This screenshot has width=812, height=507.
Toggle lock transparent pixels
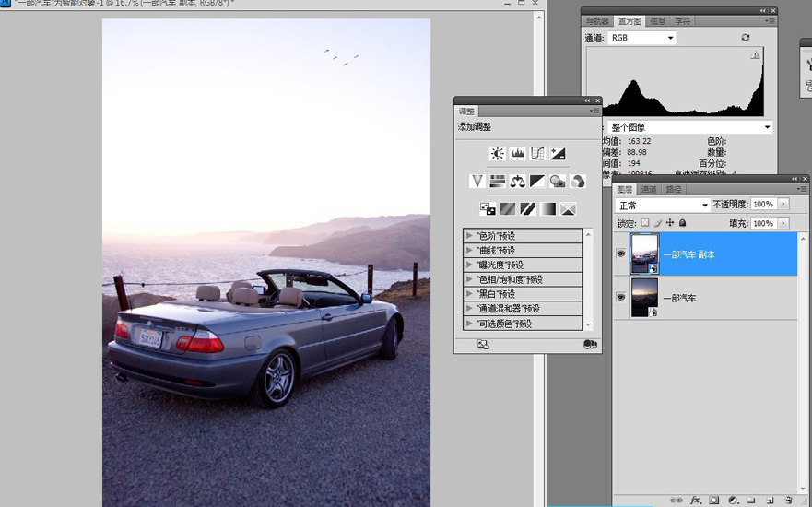(645, 223)
